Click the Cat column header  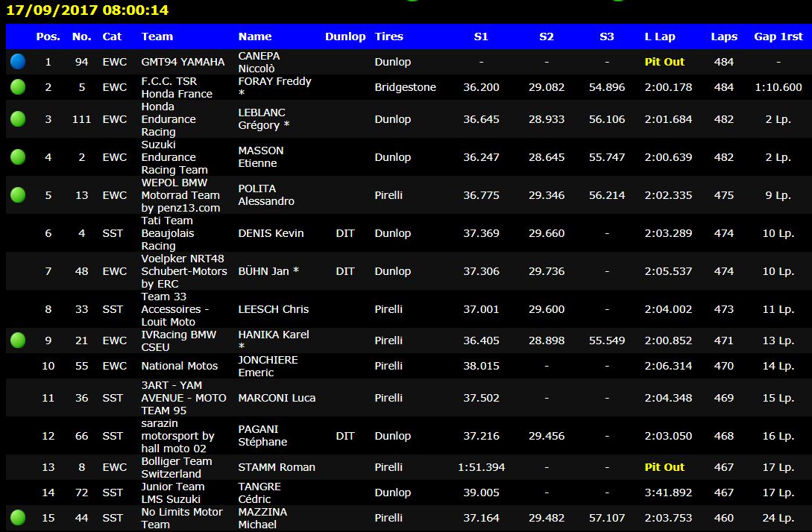(113, 37)
